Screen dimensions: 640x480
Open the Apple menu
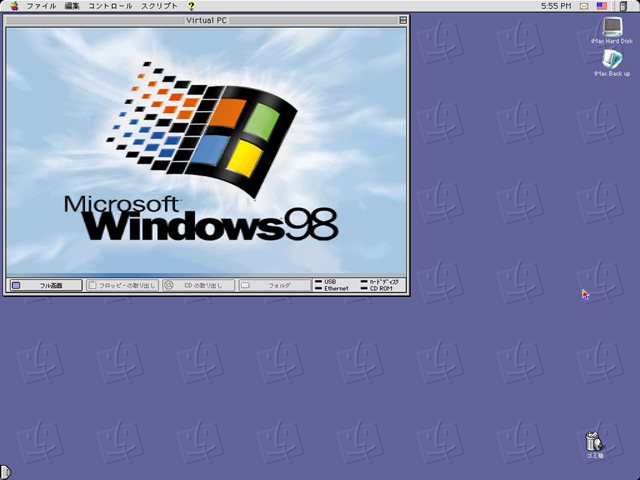(x=14, y=6)
